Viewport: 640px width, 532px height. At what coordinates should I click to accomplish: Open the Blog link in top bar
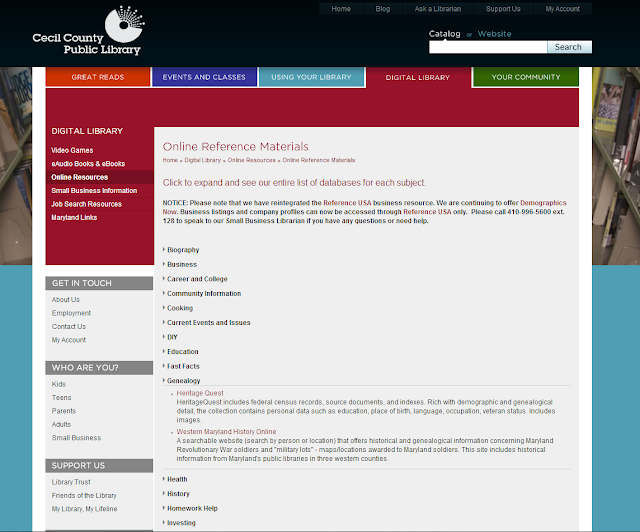click(382, 9)
